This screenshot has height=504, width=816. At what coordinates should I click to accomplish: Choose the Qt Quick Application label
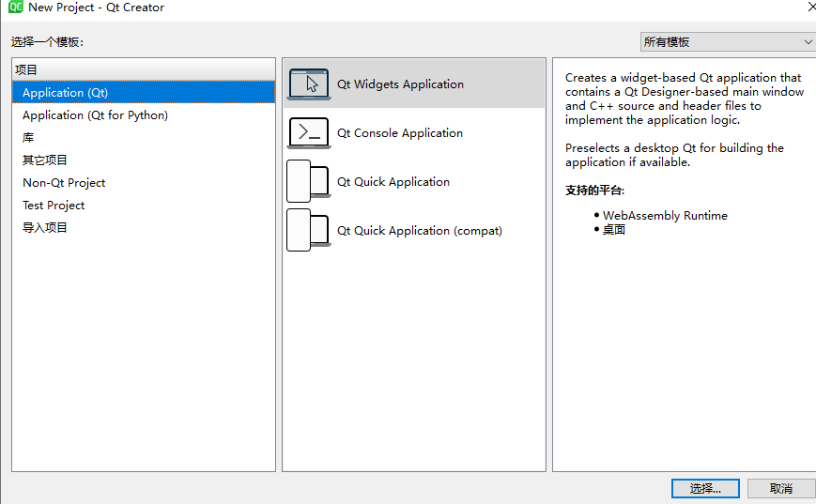click(x=393, y=182)
